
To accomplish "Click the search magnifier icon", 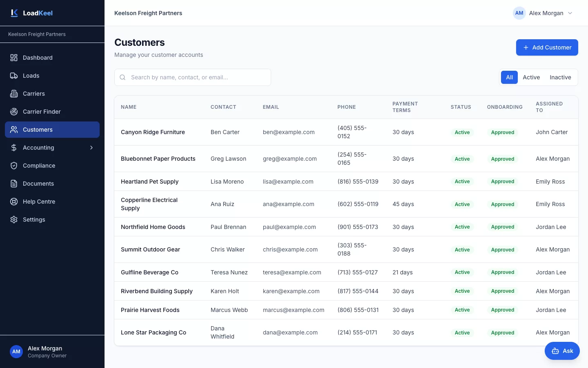I will coord(122,77).
